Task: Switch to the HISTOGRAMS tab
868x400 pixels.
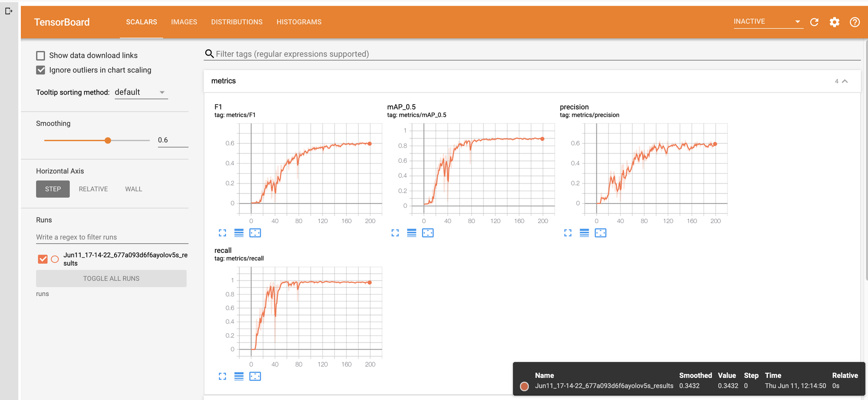Action: click(299, 22)
